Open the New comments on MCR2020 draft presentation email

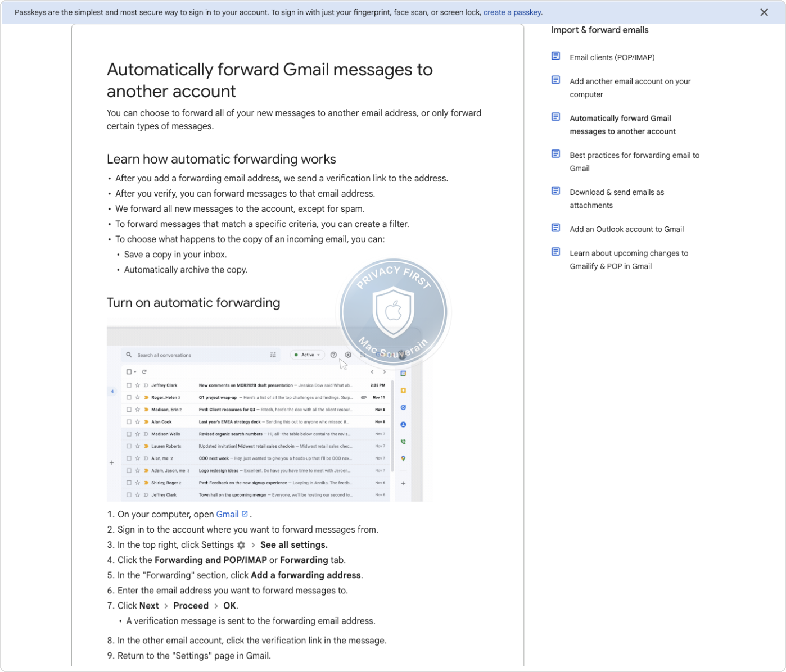256,385
